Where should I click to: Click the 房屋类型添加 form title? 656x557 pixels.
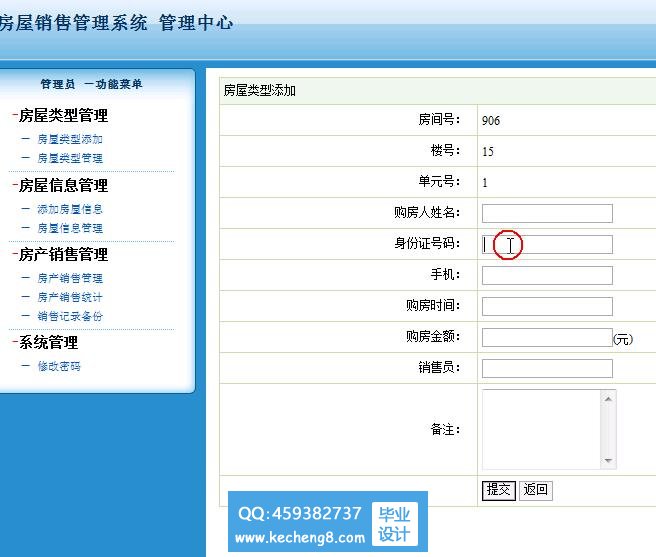(x=260, y=90)
